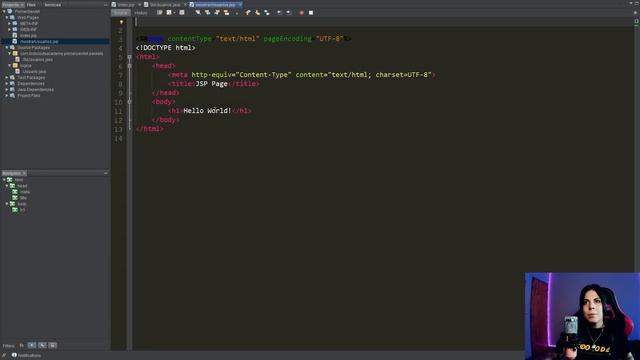Switch editor to Source view
The height and width of the screenshot is (360, 640).
[x=121, y=13]
